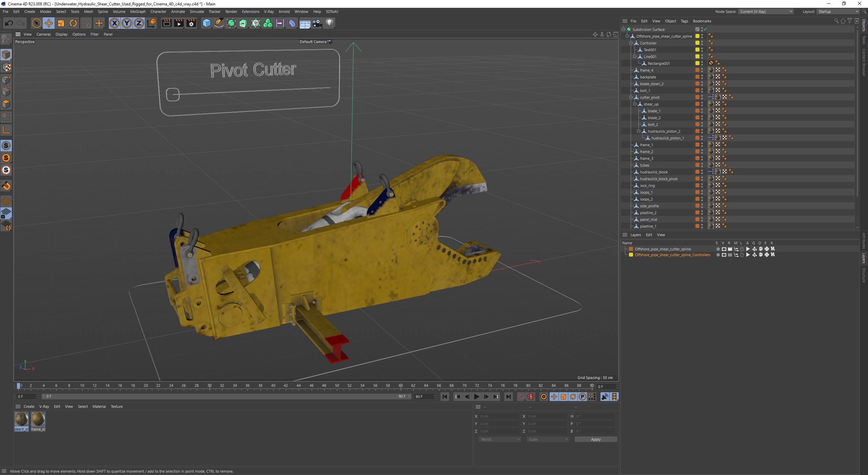Image resolution: width=868 pixels, height=475 pixels.
Task: Open the Deformer bend icon
Action: (292, 23)
